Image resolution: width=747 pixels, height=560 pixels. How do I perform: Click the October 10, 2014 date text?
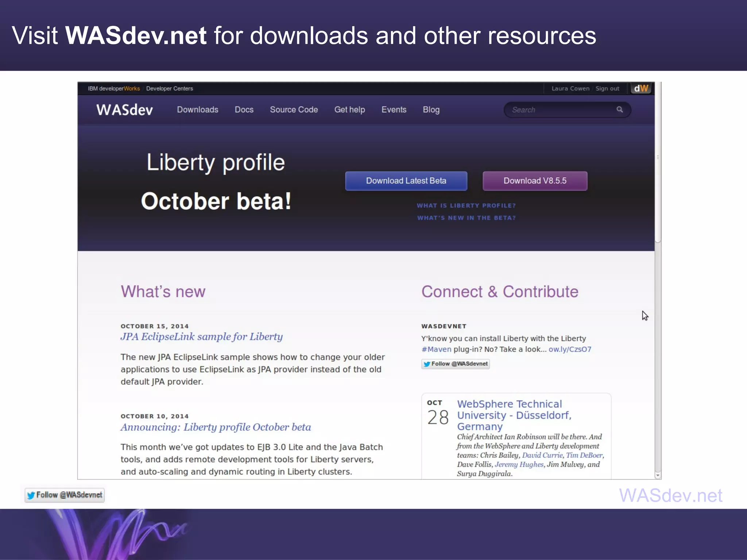click(x=155, y=416)
